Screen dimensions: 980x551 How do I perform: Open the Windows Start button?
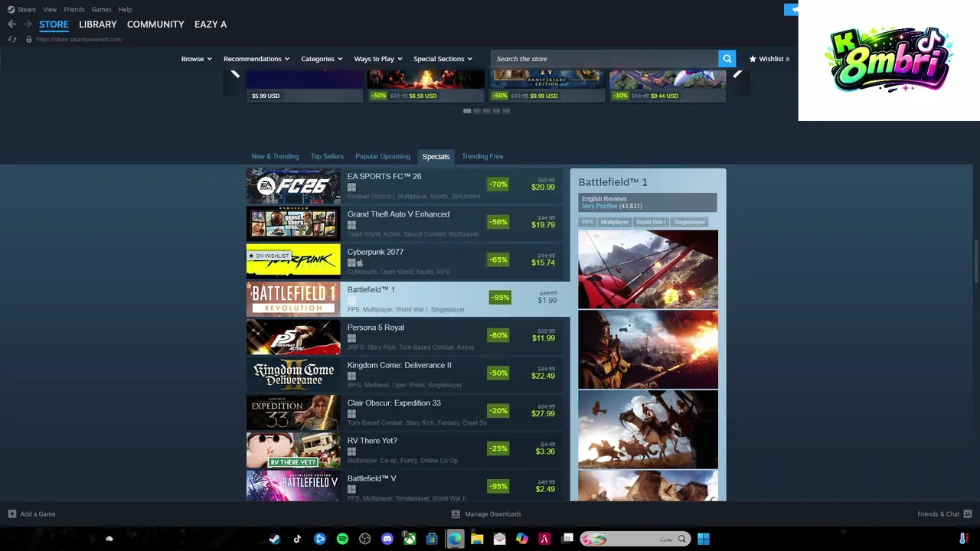704,539
